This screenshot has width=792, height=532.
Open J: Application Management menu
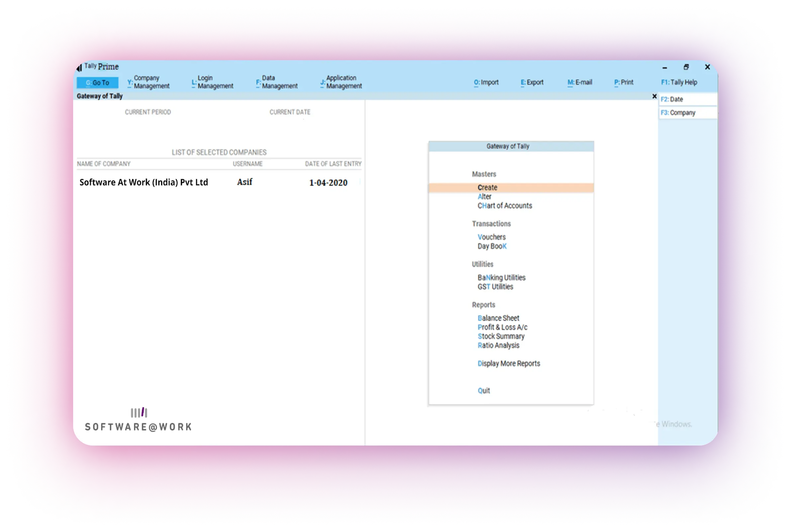click(341, 82)
